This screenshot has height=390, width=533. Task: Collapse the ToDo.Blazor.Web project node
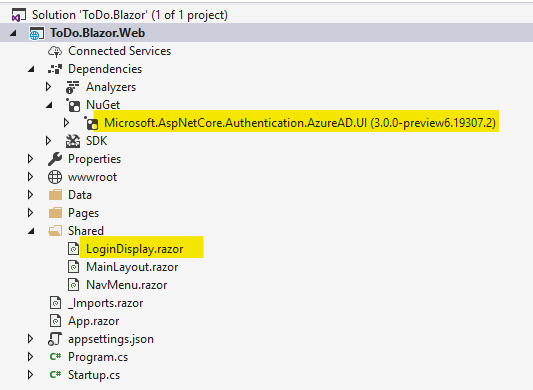(13, 33)
